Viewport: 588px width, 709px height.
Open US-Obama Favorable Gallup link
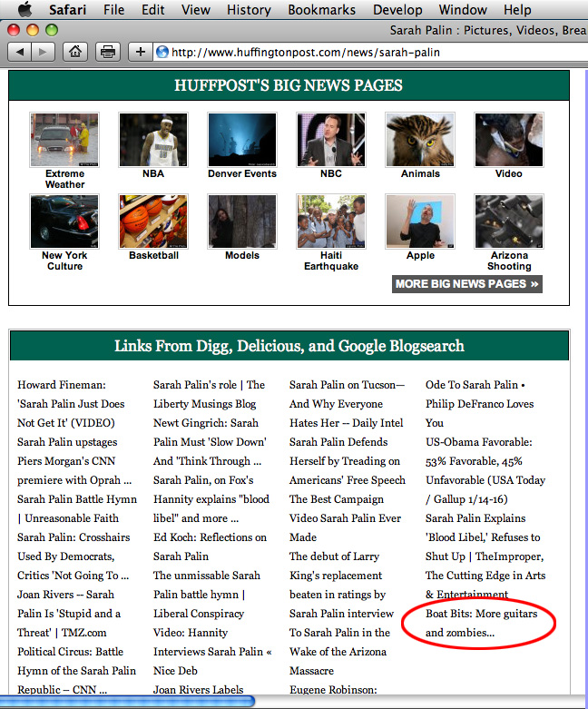pyautogui.click(x=485, y=470)
